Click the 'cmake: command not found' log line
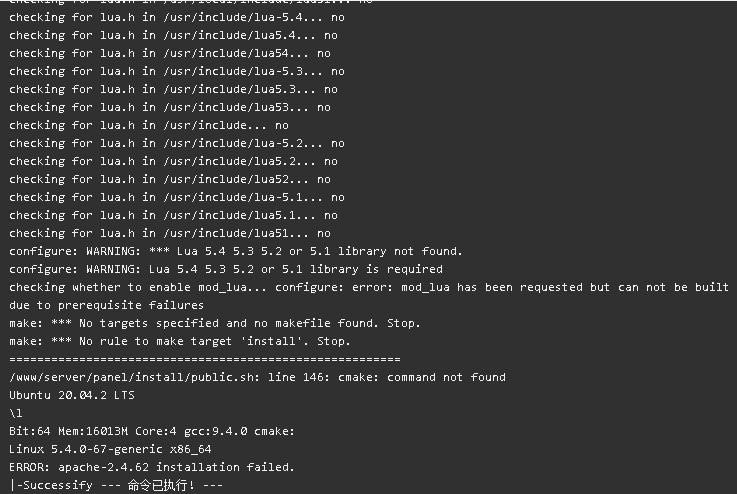737x494 pixels. [257, 377]
